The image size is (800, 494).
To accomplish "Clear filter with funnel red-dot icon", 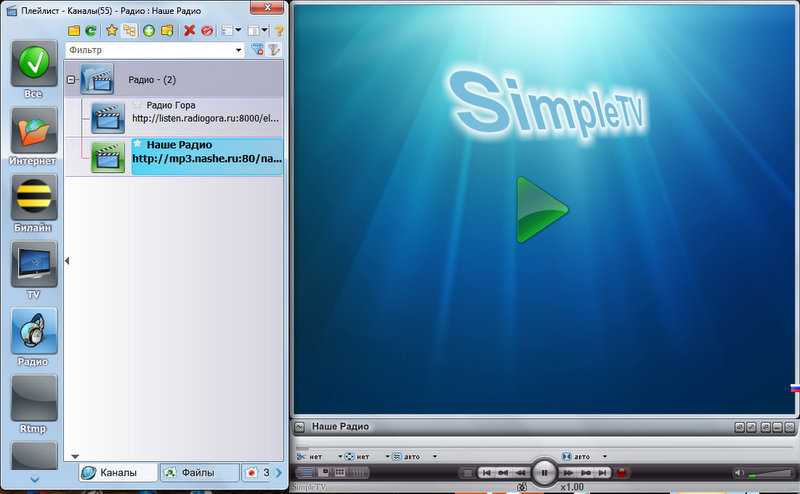I will [257, 50].
